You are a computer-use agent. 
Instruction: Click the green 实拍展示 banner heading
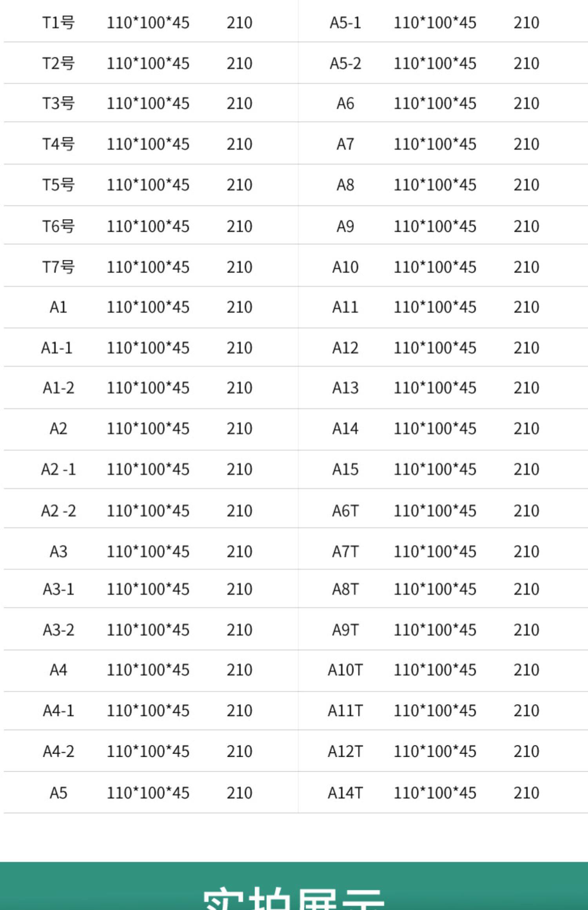(x=294, y=897)
